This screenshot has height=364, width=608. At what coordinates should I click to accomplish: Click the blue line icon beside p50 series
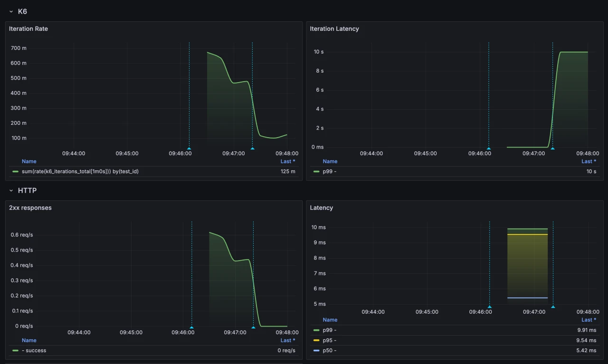(317, 351)
